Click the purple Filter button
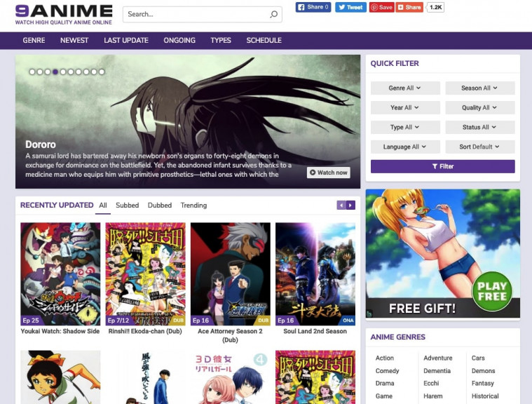Image resolution: width=532 pixels, height=404 pixels. (443, 166)
